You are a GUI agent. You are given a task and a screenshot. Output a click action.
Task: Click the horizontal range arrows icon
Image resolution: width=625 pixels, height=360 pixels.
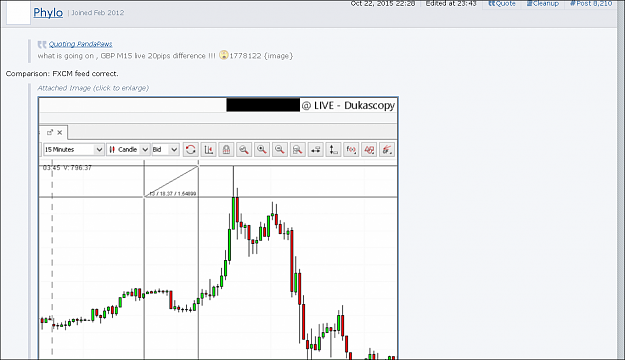click(315, 150)
